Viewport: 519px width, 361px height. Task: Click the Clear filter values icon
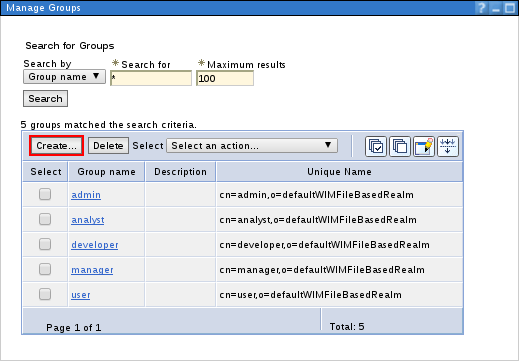pos(448,146)
